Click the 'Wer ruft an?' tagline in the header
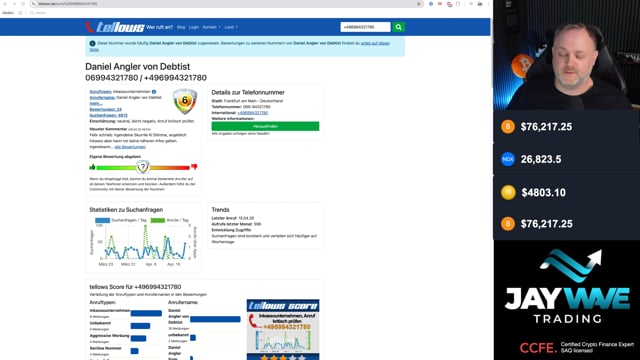This screenshot has width=640, height=360. (160, 27)
